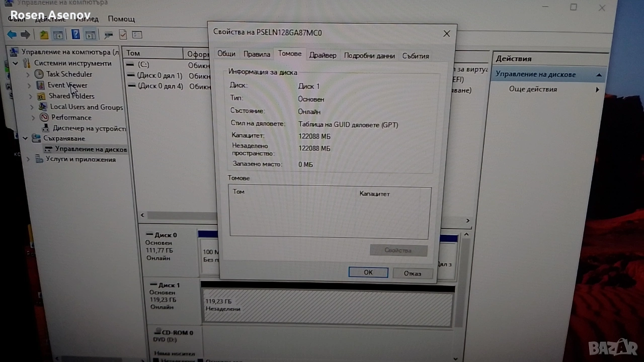Image resolution: width=644 pixels, height=362 pixels.
Task: Open the Драйвер tab
Action: (323, 55)
